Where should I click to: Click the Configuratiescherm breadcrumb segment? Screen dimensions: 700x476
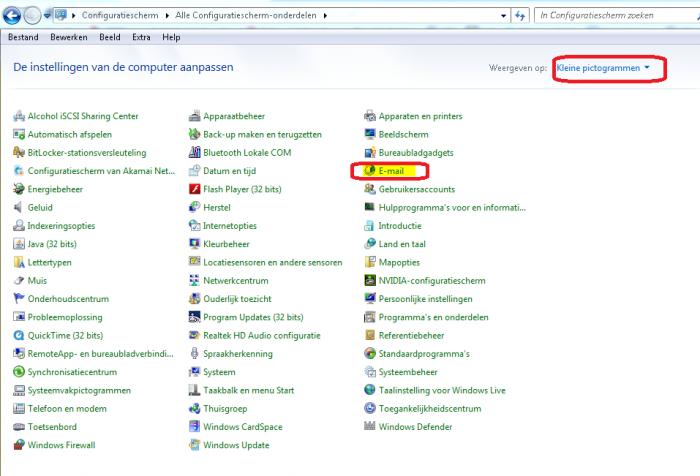pos(120,16)
